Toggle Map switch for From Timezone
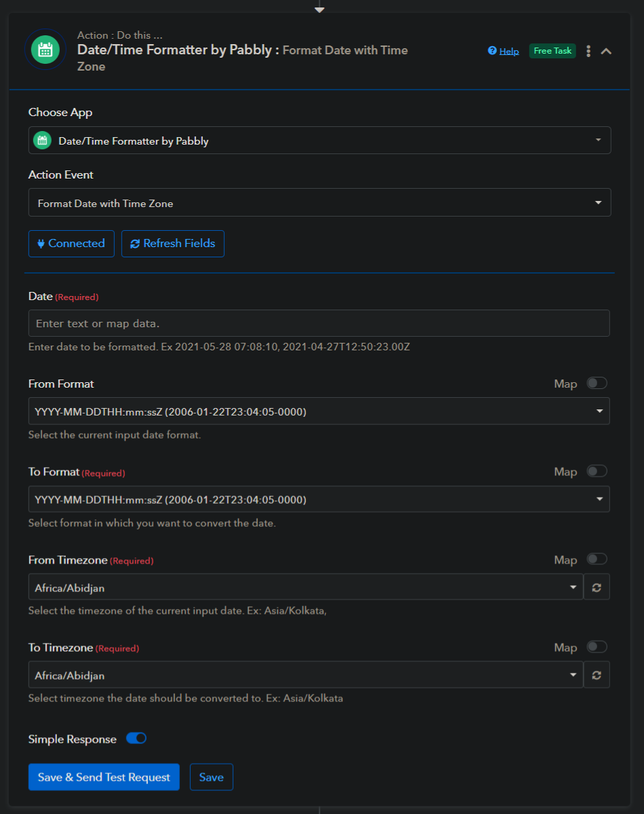644x814 pixels. (x=596, y=559)
